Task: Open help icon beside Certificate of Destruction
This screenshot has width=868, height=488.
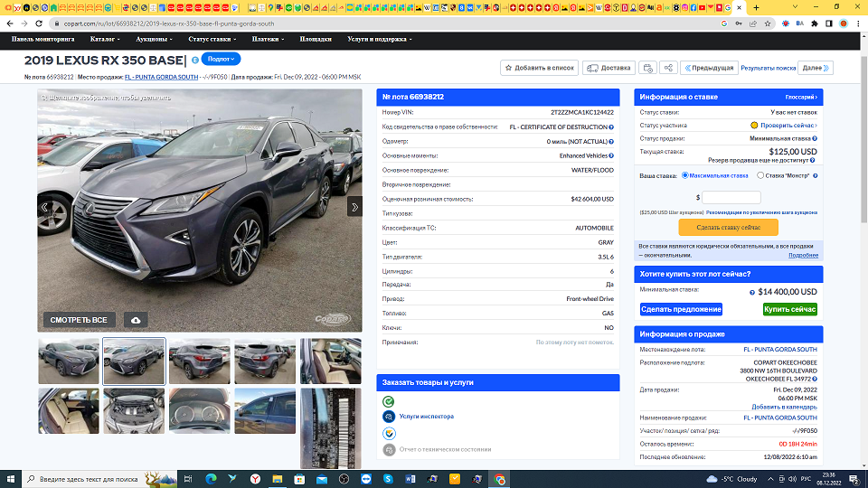Action: click(611, 127)
